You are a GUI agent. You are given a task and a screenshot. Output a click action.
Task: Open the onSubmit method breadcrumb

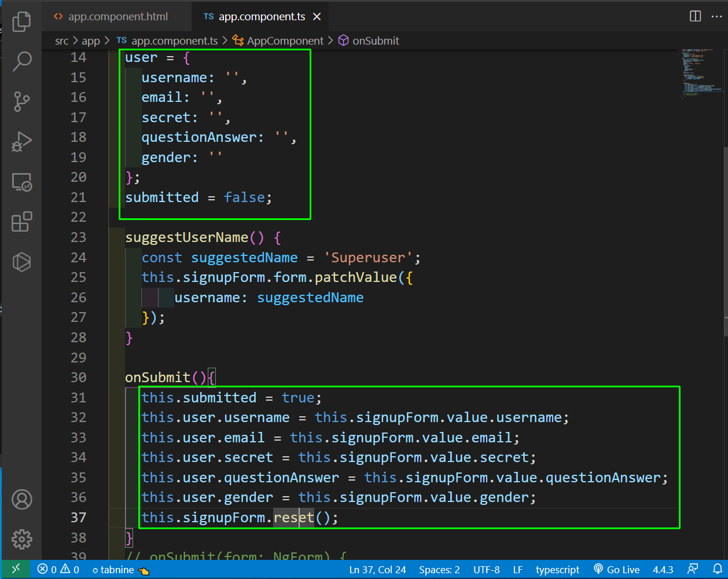point(369,41)
